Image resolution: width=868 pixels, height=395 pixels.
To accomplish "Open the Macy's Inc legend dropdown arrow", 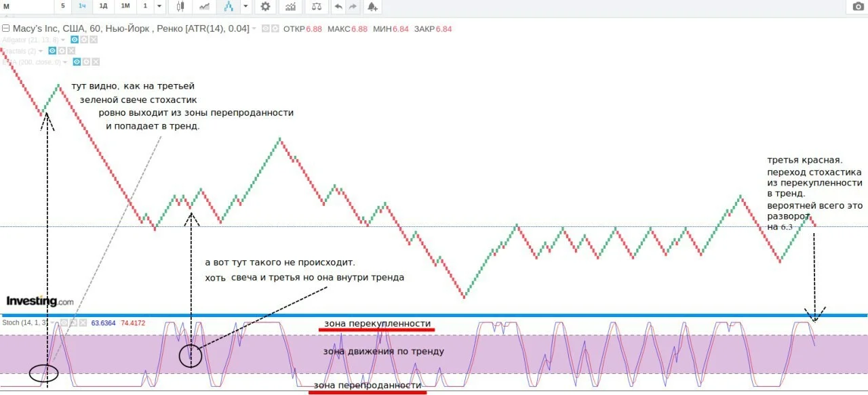I will point(254,29).
